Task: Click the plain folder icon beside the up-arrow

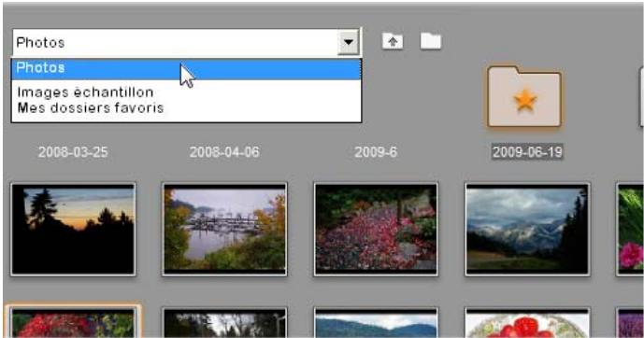Action: click(x=431, y=41)
